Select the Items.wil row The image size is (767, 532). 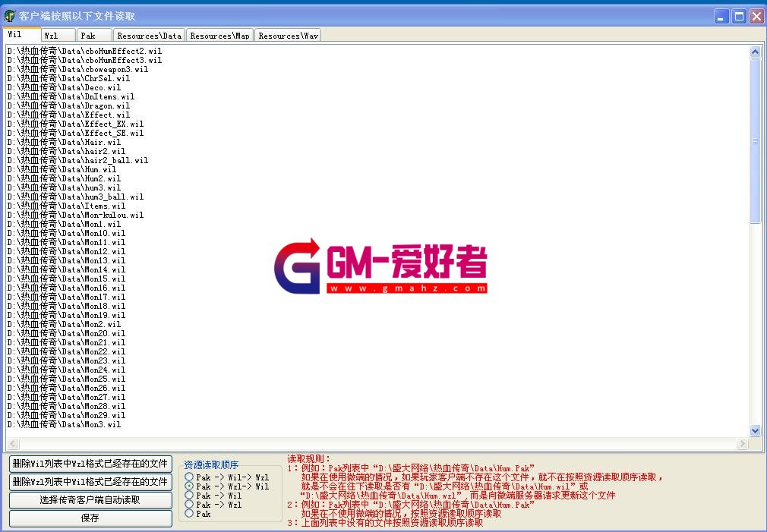tap(67, 206)
